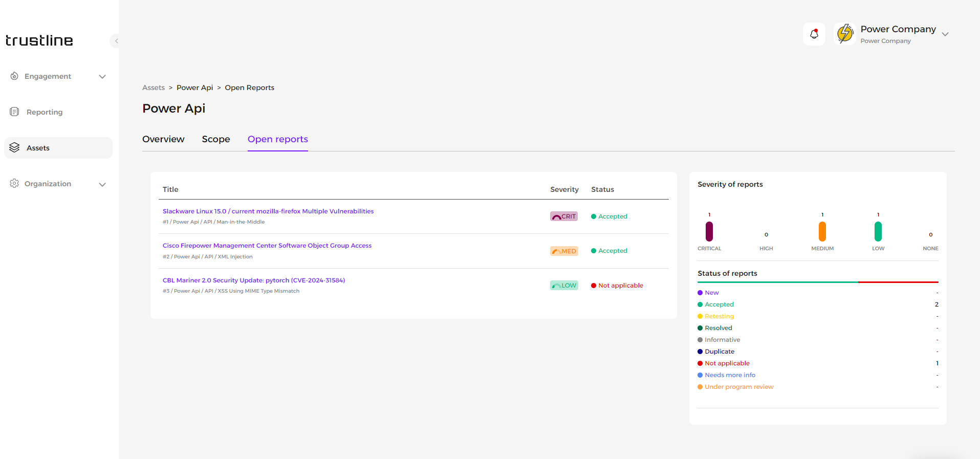Click the Assets layers icon in sidebar
The width and height of the screenshot is (980, 459).
14,148
